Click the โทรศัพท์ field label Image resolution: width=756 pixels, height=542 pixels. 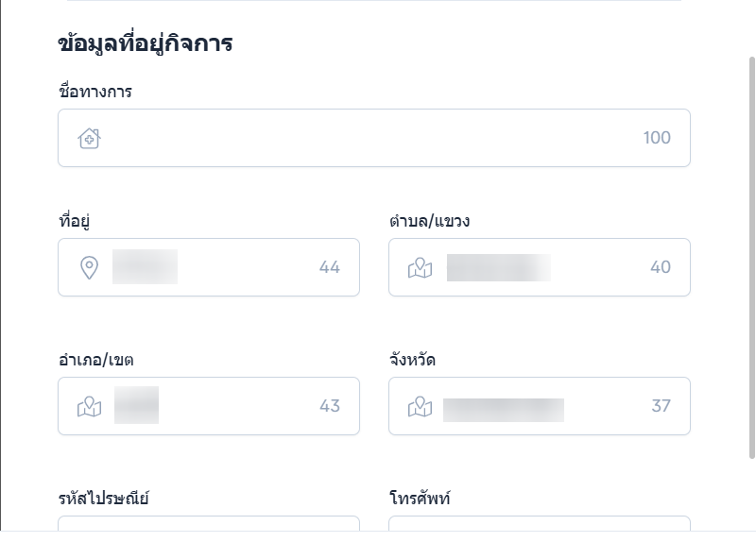pos(420,498)
